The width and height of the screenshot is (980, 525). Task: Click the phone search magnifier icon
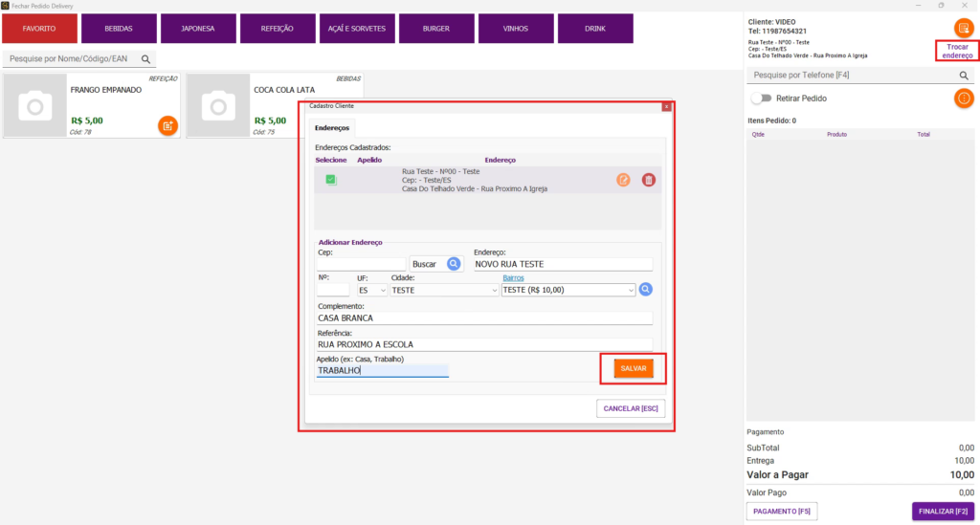point(964,75)
